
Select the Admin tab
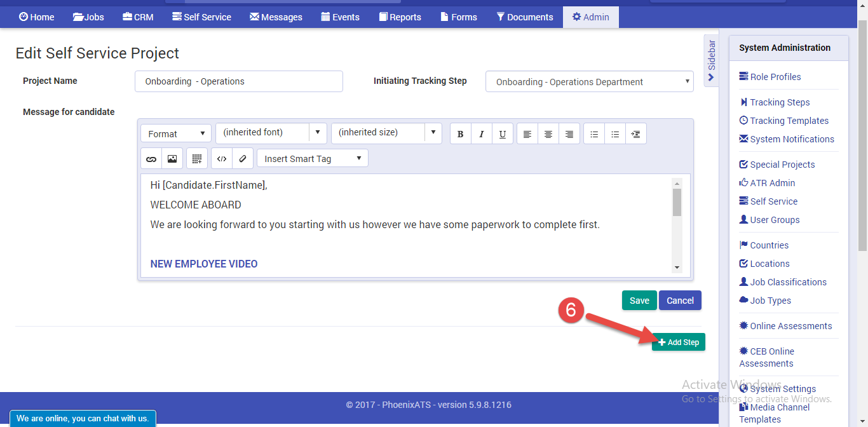coord(591,17)
